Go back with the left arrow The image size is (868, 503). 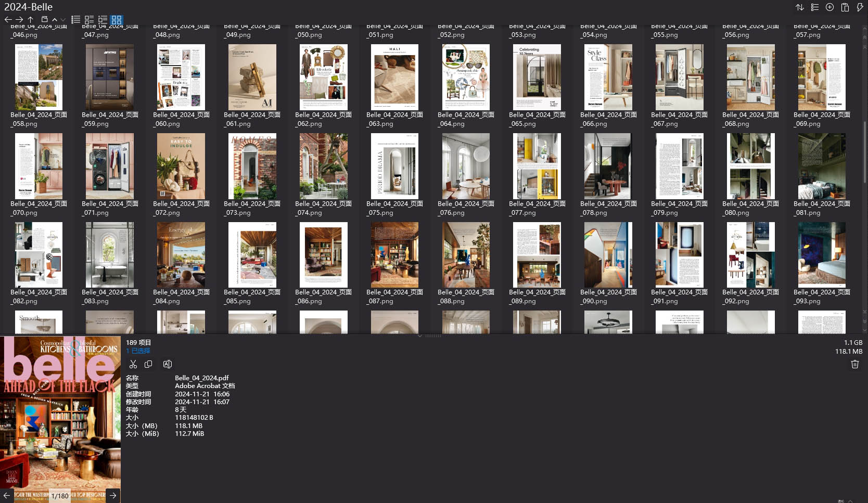click(8, 20)
